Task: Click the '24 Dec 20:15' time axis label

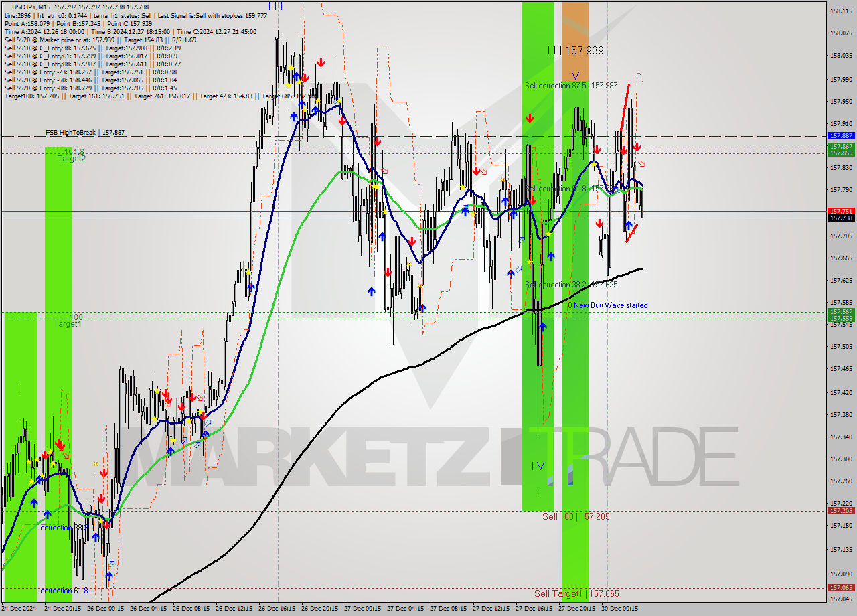Action: tap(63, 609)
